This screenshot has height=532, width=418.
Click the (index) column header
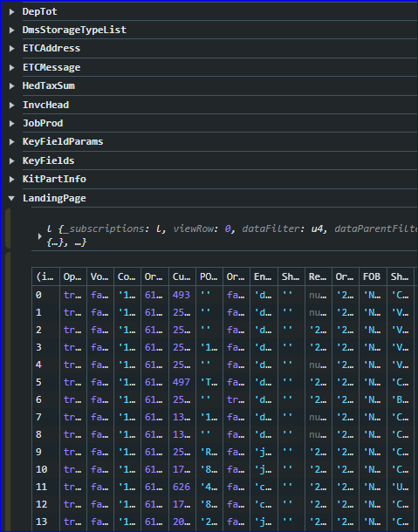[46, 276]
